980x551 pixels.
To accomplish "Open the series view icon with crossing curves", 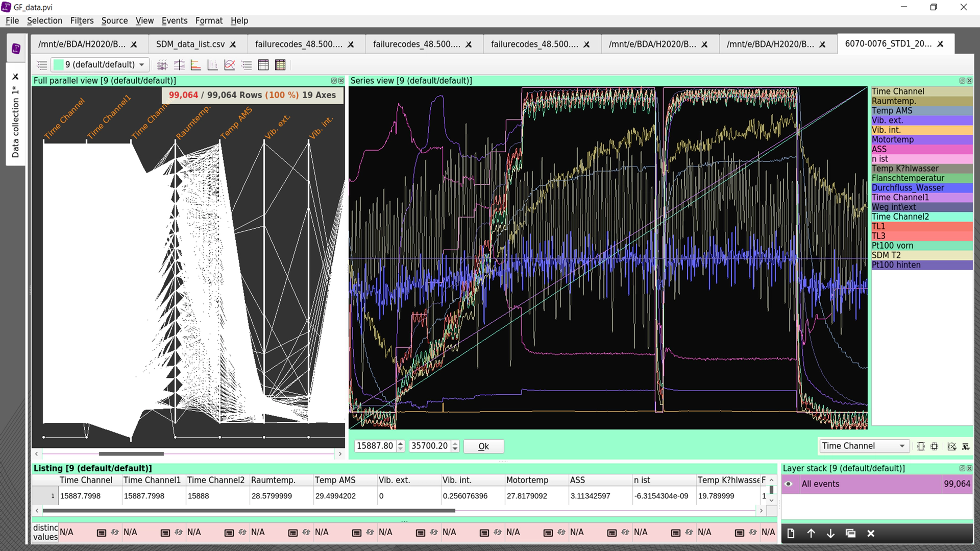I will (x=230, y=65).
